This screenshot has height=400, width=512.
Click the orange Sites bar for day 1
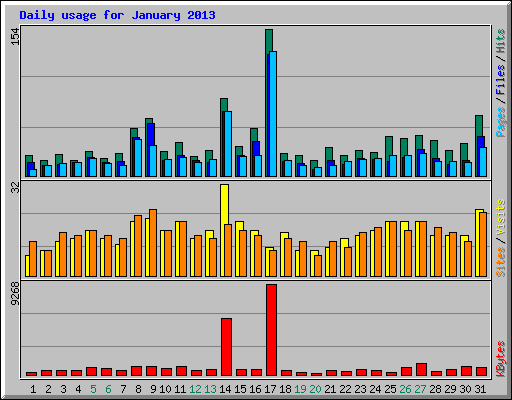click(33, 259)
